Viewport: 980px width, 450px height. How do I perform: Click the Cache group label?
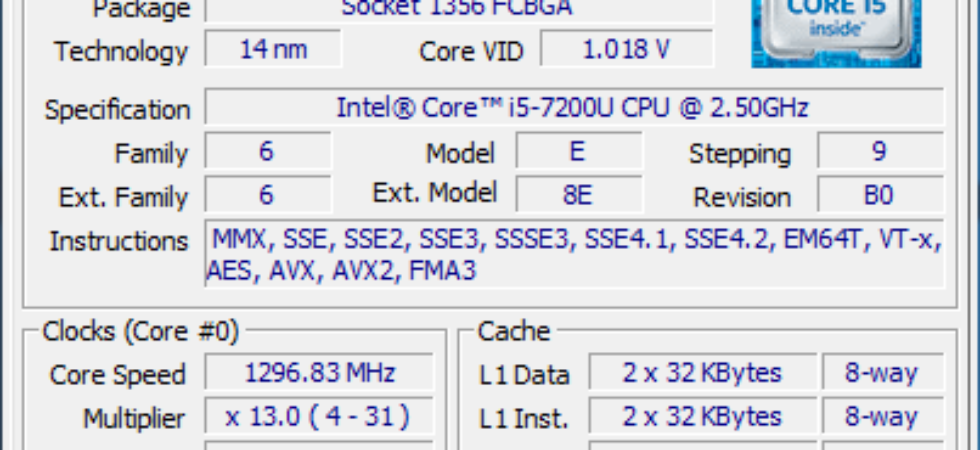[x=514, y=331]
